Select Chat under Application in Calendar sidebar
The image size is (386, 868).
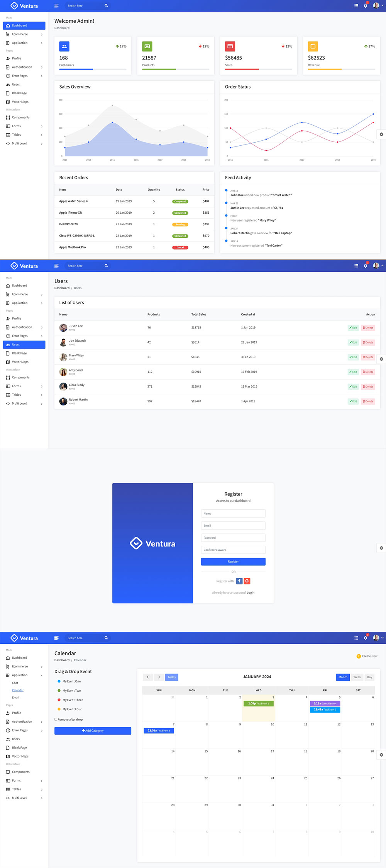[15, 683]
